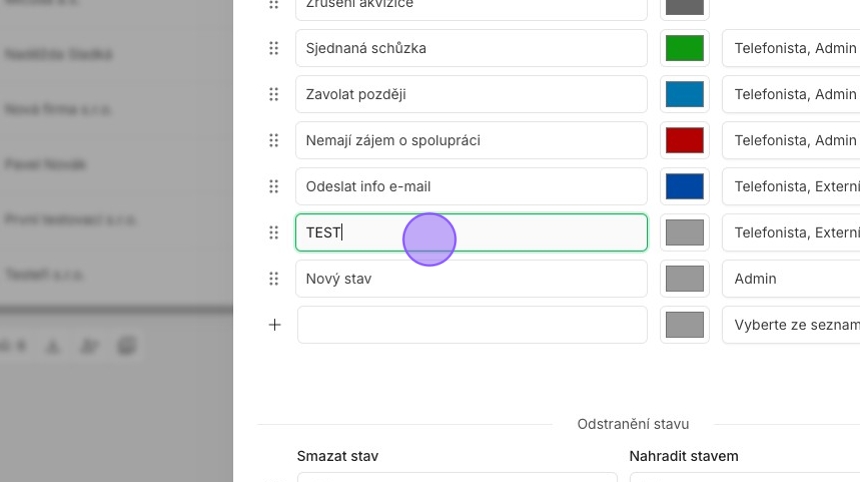Open roles dropdown for Zavolat později
This screenshot has width=860, height=482.
(792, 94)
